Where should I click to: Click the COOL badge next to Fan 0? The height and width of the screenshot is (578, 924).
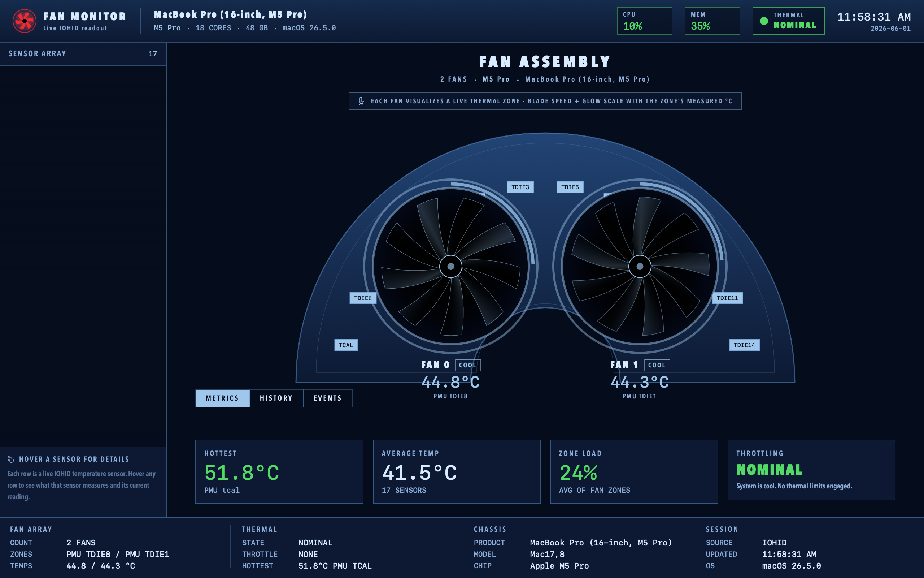(x=468, y=365)
